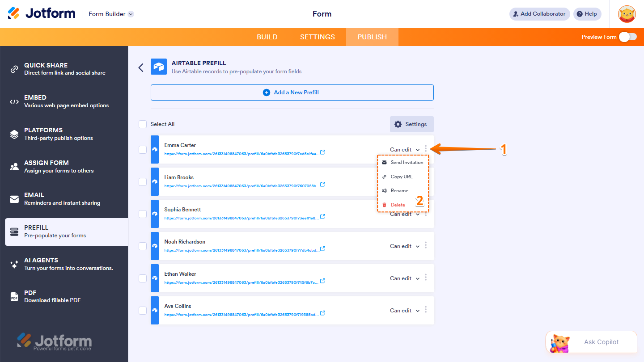Open Ethan Walker prefill URL link

coord(241,282)
